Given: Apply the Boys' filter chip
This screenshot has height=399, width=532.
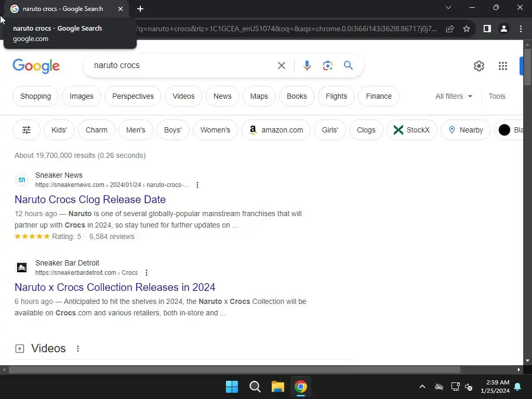Looking at the screenshot, I should (172, 130).
